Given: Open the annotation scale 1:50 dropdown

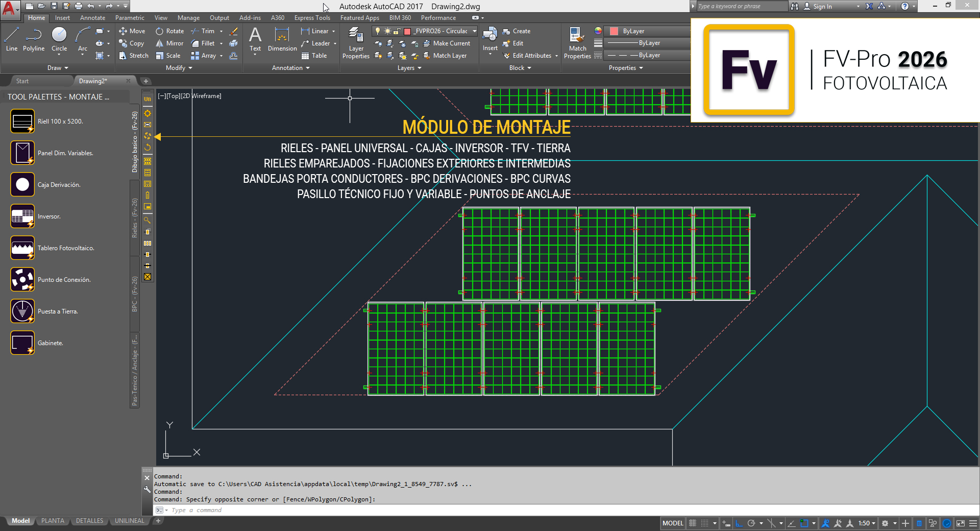Looking at the screenshot, I should click(x=867, y=523).
